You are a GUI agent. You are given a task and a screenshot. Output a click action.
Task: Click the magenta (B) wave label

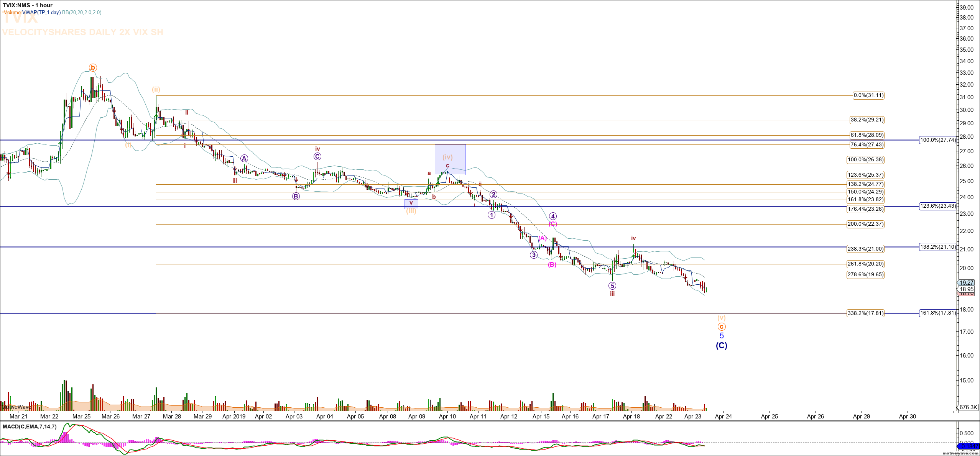tap(552, 264)
